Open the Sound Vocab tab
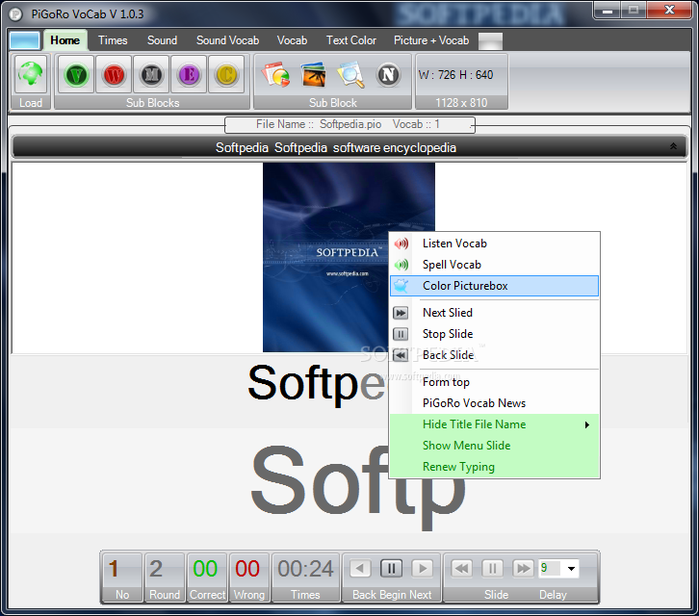This screenshot has height=616, width=699. [228, 40]
